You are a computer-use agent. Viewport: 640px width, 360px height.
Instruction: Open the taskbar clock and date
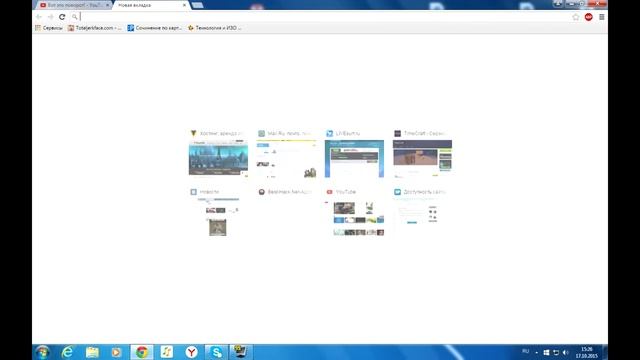(x=587, y=352)
